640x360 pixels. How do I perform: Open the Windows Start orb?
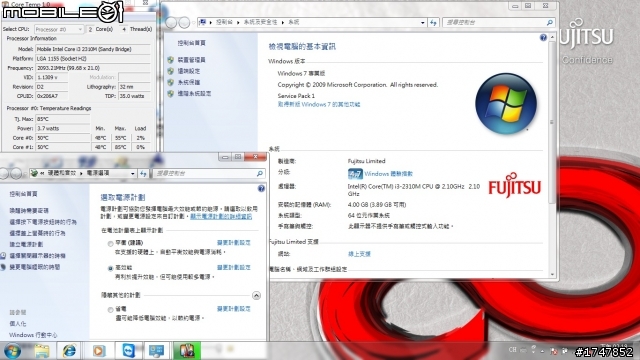(12, 351)
